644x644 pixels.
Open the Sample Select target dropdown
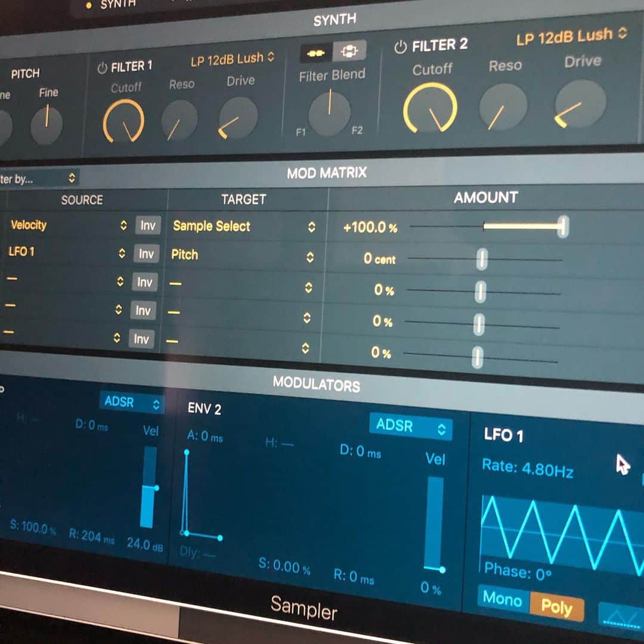(x=244, y=227)
